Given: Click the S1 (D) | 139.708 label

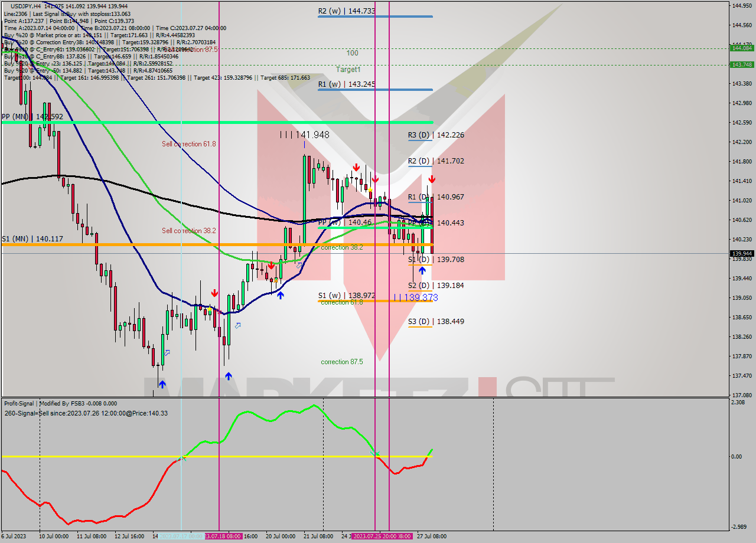Looking at the screenshot, I should click(x=436, y=260).
